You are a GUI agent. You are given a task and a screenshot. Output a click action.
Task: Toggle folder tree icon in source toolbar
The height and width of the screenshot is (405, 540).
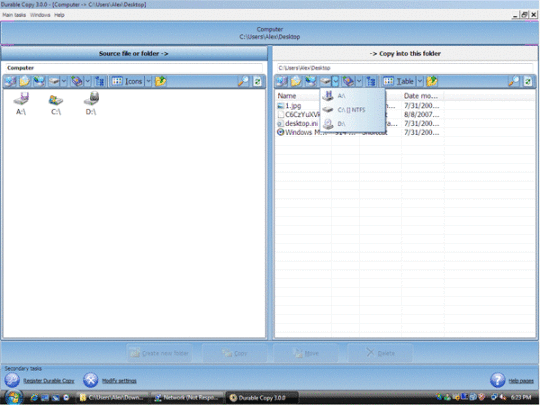click(100, 81)
